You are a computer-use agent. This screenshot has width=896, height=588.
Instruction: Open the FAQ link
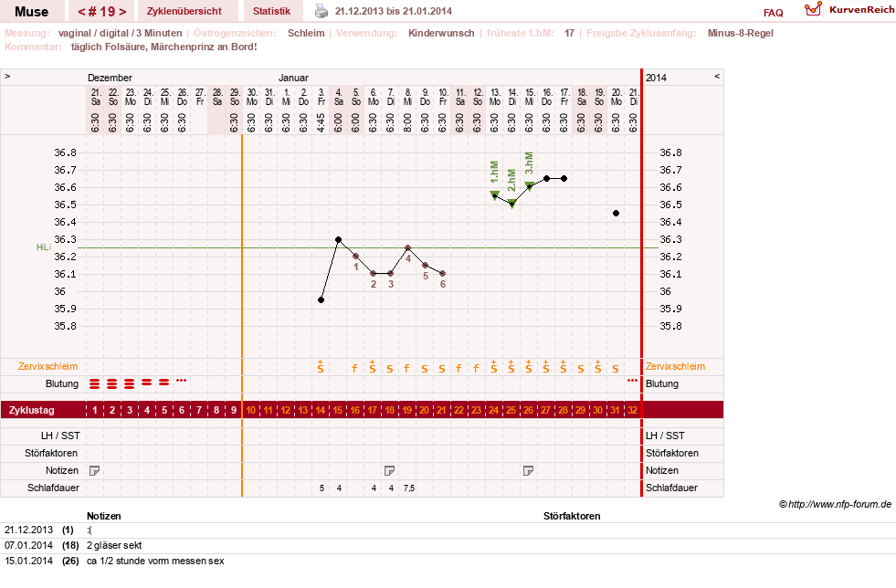tap(773, 13)
